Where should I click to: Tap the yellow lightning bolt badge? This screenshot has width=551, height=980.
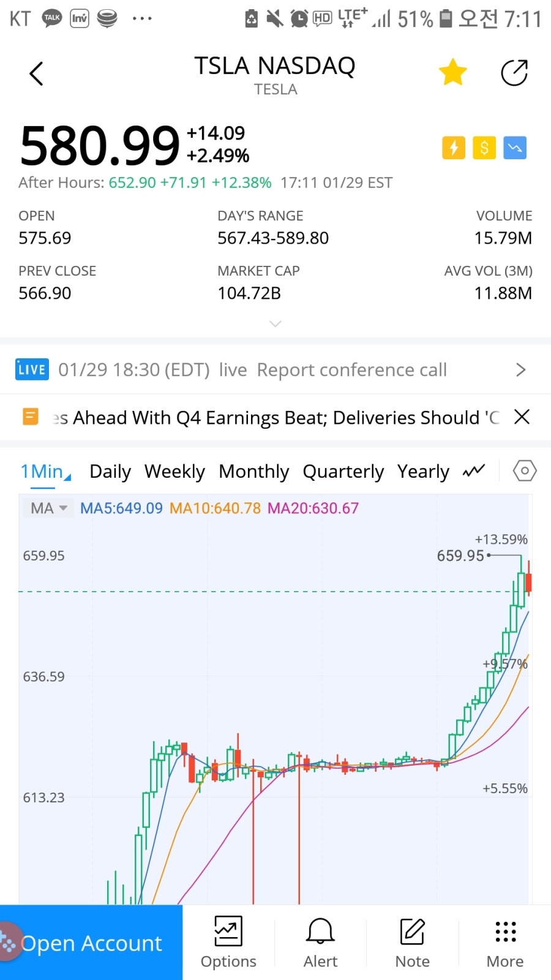coord(454,148)
